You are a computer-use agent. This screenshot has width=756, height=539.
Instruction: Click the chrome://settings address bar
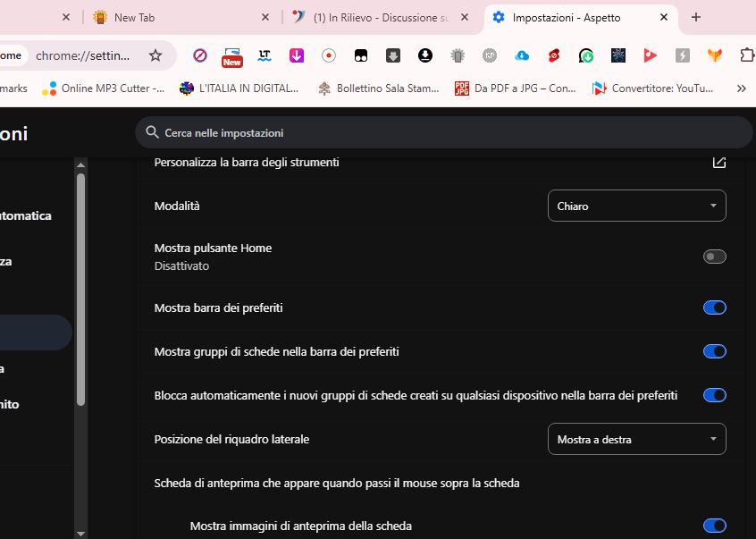point(82,56)
